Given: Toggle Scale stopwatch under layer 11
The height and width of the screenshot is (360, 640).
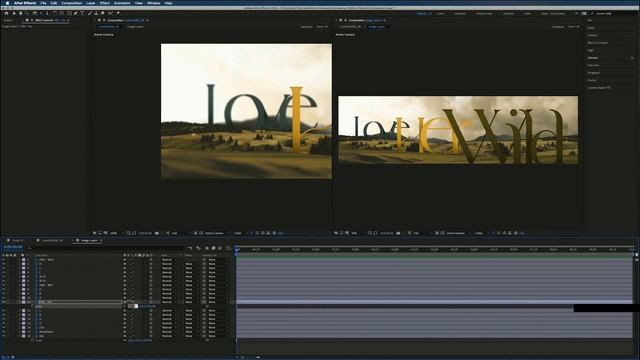Looking at the screenshot, I should click(x=32, y=306).
